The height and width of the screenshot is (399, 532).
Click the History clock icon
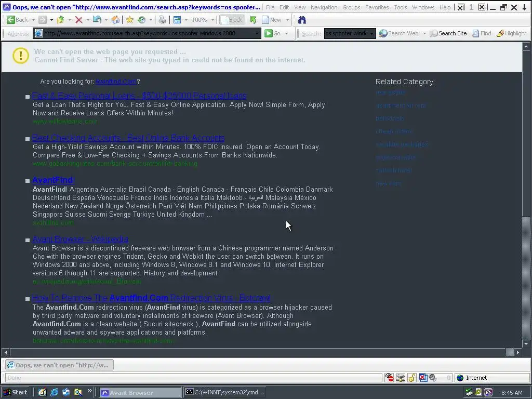(x=142, y=20)
